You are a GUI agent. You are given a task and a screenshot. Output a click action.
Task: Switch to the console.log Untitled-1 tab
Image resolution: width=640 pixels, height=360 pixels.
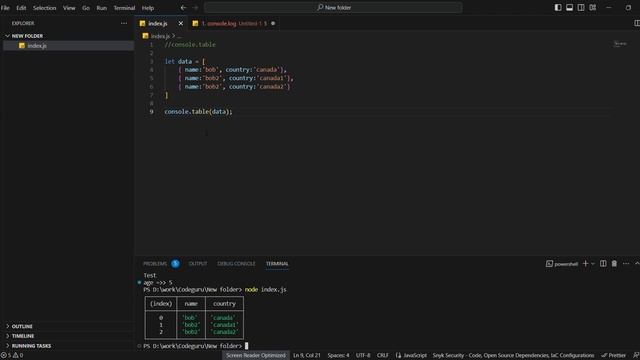[233, 24]
